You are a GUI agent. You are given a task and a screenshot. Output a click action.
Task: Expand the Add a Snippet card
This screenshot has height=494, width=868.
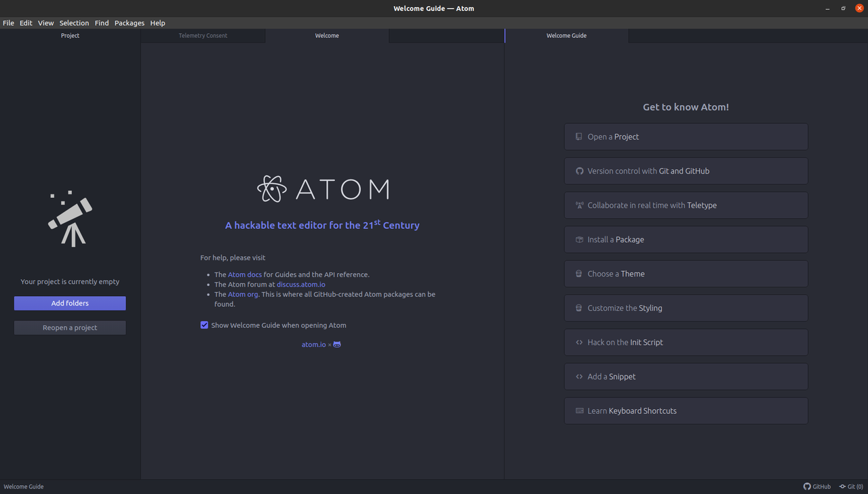[x=686, y=376]
